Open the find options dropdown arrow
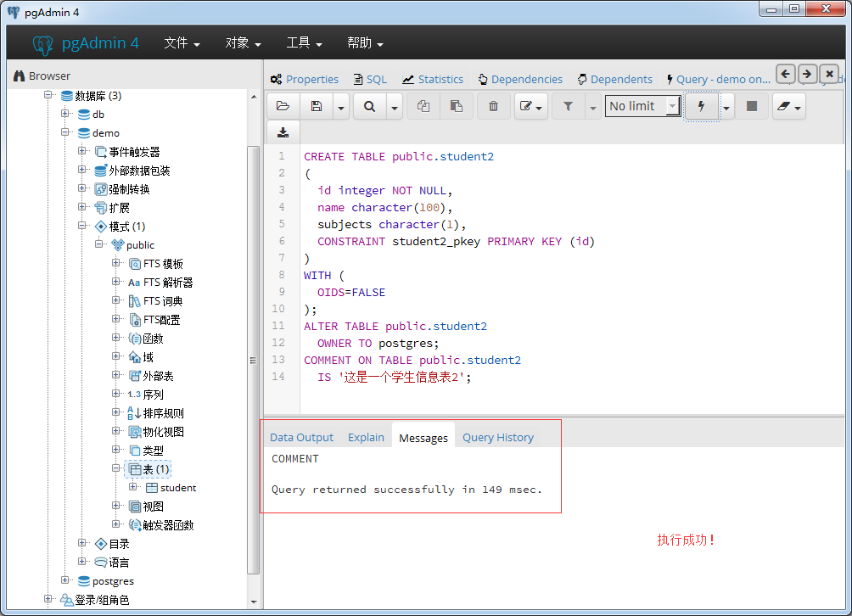Screen dimensions: 852x616 (395, 106)
